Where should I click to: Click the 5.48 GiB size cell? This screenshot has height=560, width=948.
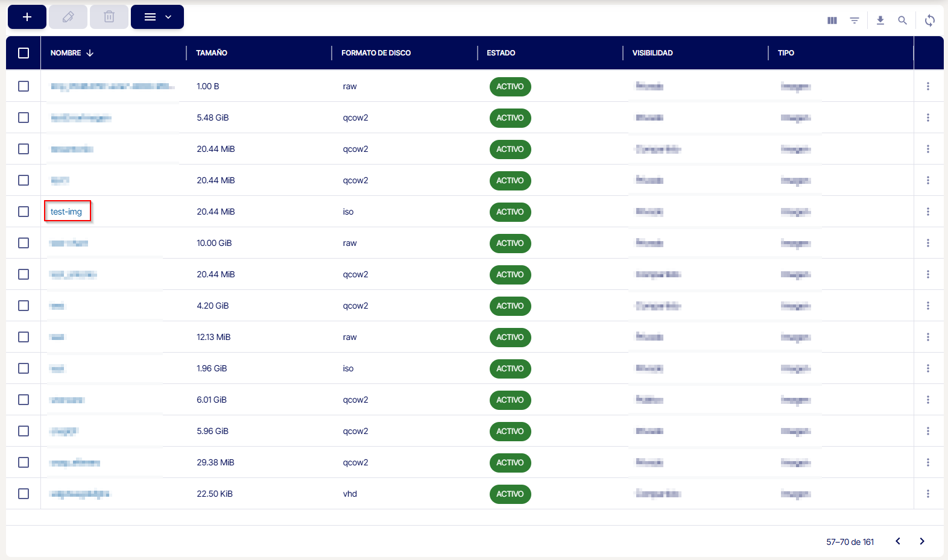coord(213,118)
